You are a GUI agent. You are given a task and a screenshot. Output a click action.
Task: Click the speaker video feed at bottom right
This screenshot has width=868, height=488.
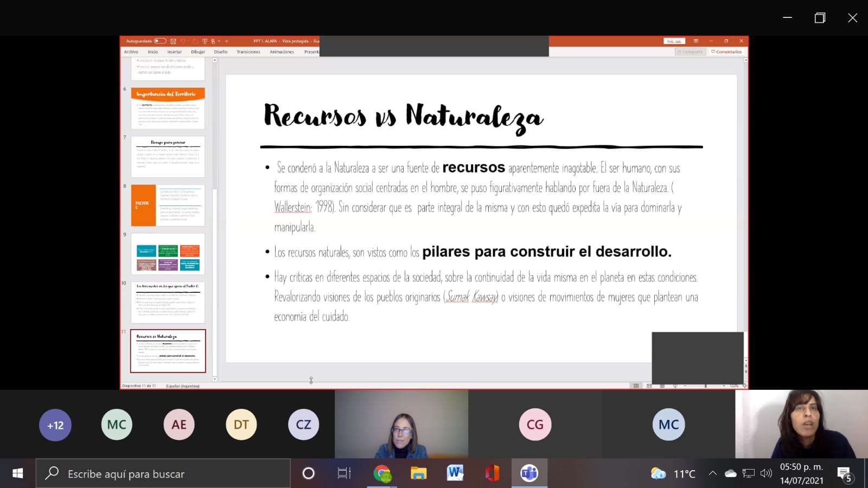(802, 424)
